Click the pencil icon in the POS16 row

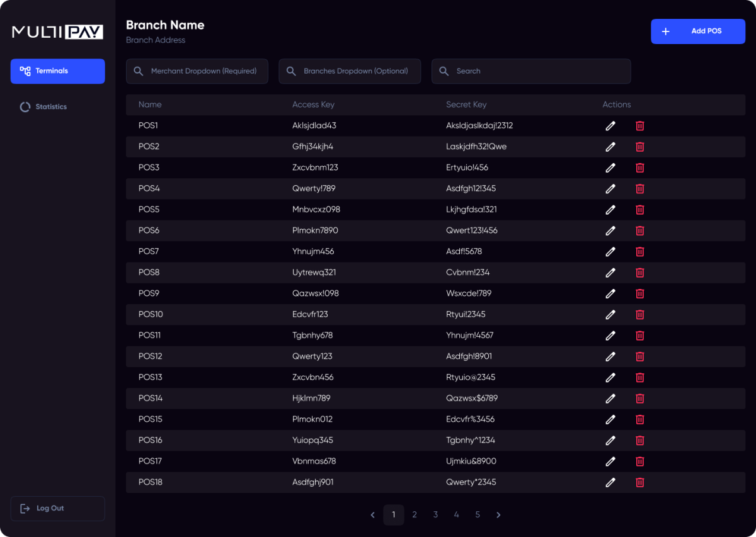[610, 441]
